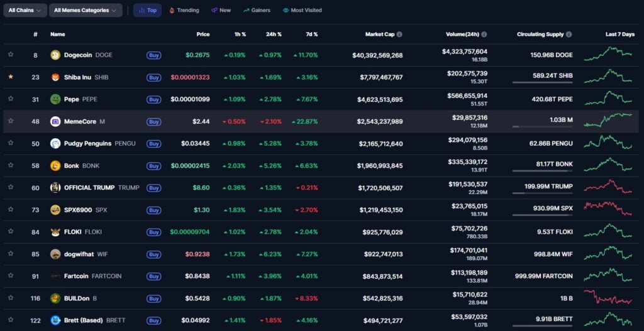
Task: Click Bonk volume $335,339,172
Action: 468,162
